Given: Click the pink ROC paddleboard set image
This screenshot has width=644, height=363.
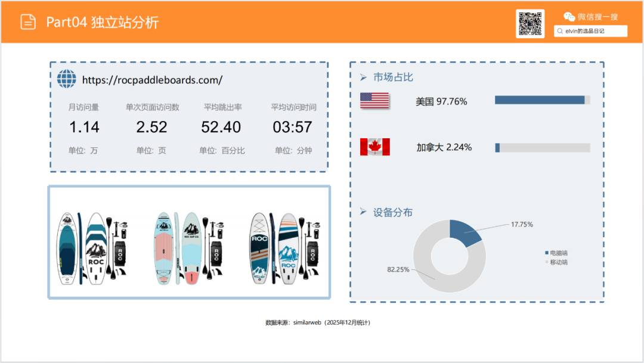Looking at the screenshot, I should [190, 247].
